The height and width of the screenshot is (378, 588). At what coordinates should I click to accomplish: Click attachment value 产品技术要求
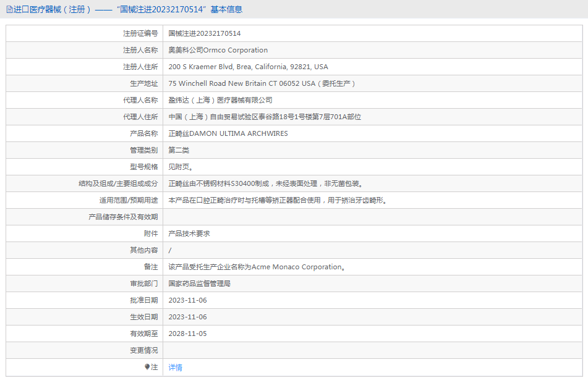click(189, 233)
